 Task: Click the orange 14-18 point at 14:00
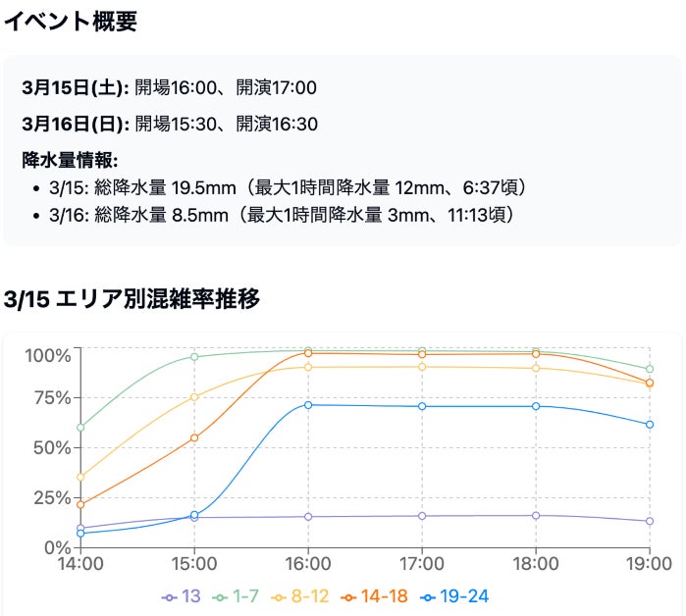tap(80, 504)
